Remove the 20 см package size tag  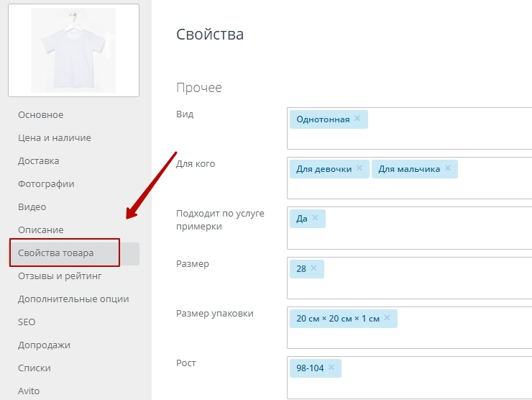pyautogui.click(x=387, y=318)
